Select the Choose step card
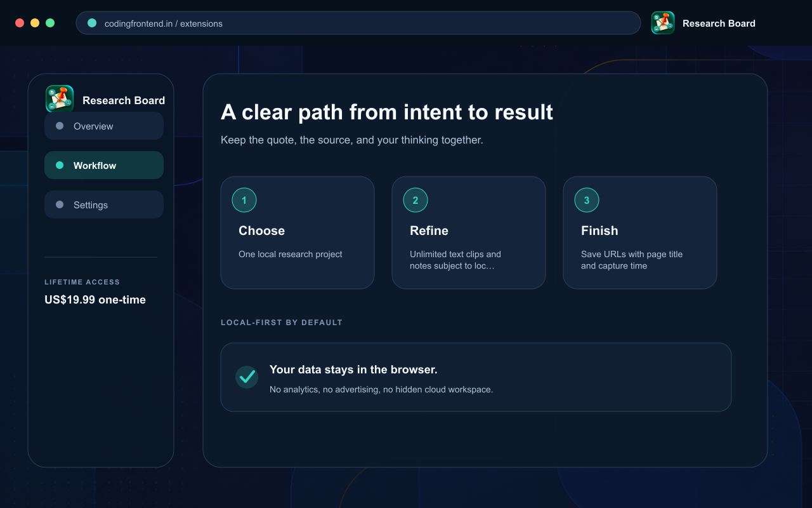The image size is (812, 508). tap(298, 232)
